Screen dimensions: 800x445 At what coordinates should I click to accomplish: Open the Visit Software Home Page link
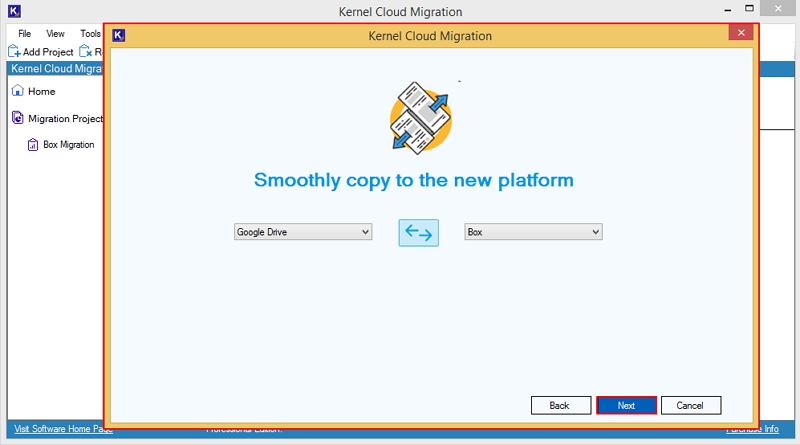[x=63, y=429]
